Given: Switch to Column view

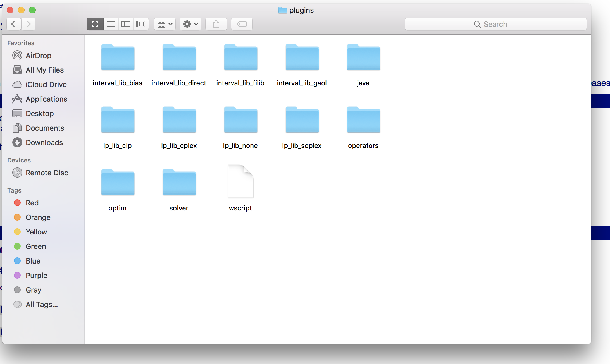Looking at the screenshot, I should (125, 24).
